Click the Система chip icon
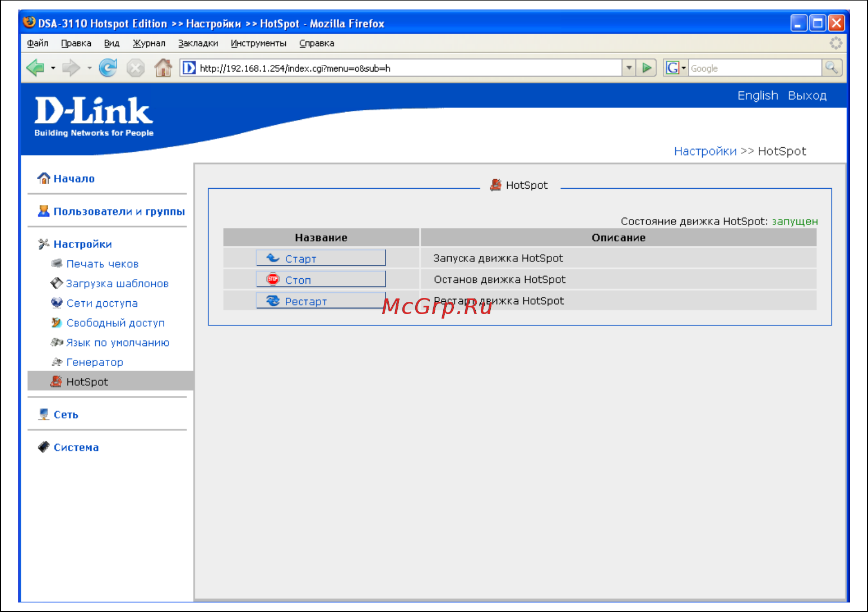This screenshot has width=868, height=612. click(x=44, y=447)
